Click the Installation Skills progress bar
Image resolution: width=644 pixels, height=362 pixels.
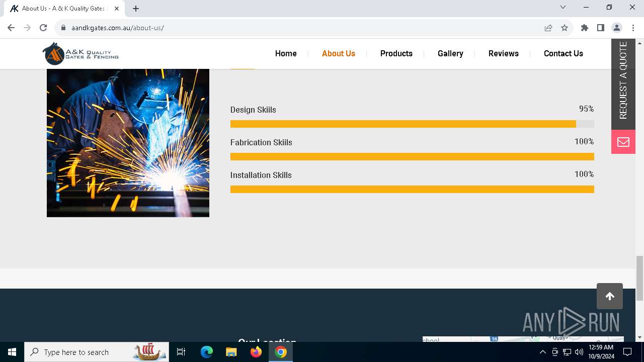point(412,189)
